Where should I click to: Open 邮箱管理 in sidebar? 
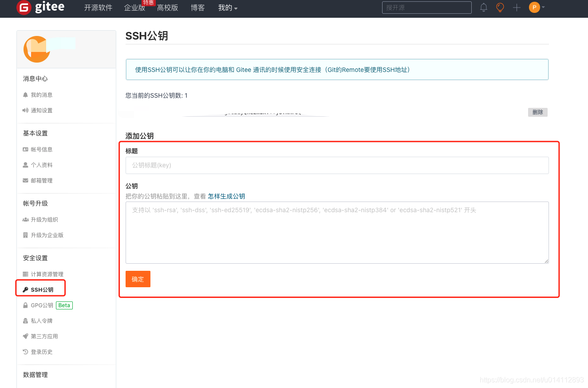(x=42, y=181)
